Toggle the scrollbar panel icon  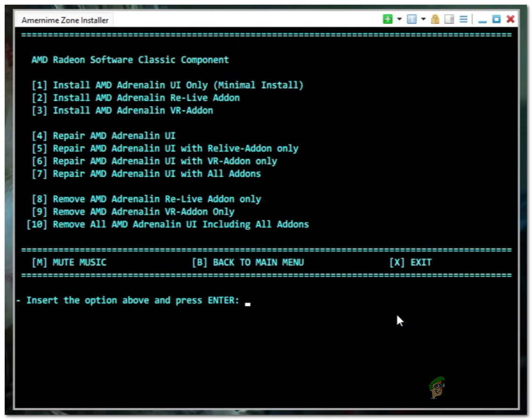tap(449, 19)
